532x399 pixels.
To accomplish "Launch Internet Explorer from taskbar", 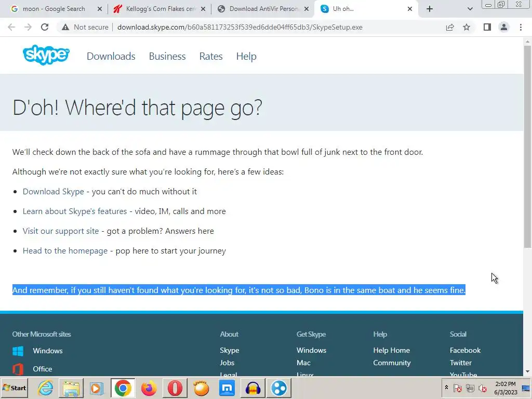I will point(46,388).
